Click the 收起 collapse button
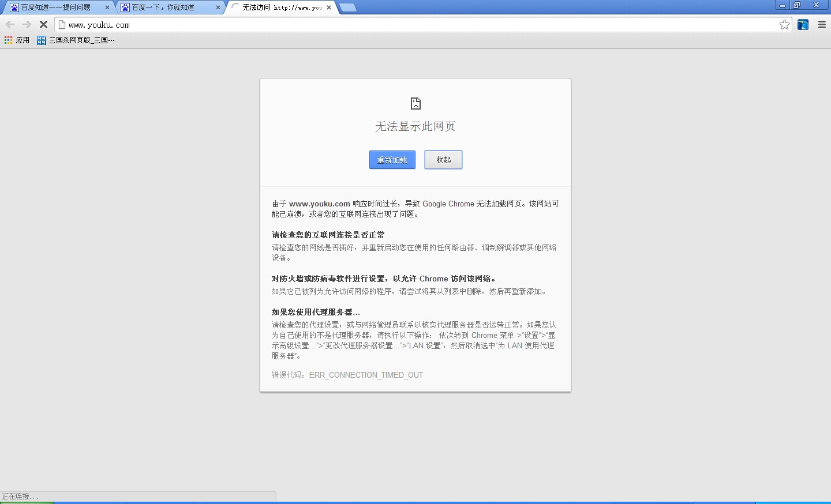The height and width of the screenshot is (504, 831). [443, 160]
